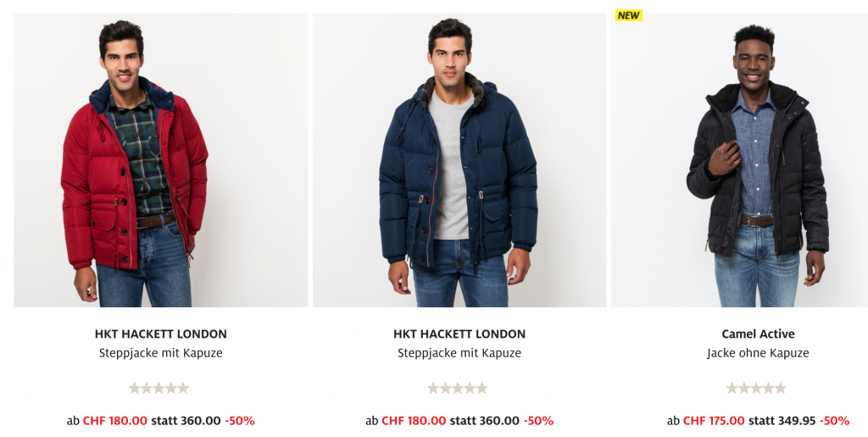The width and height of the screenshot is (868, 437).
Task: Open the black Camel Active jacket image
Action: [739, 160]
